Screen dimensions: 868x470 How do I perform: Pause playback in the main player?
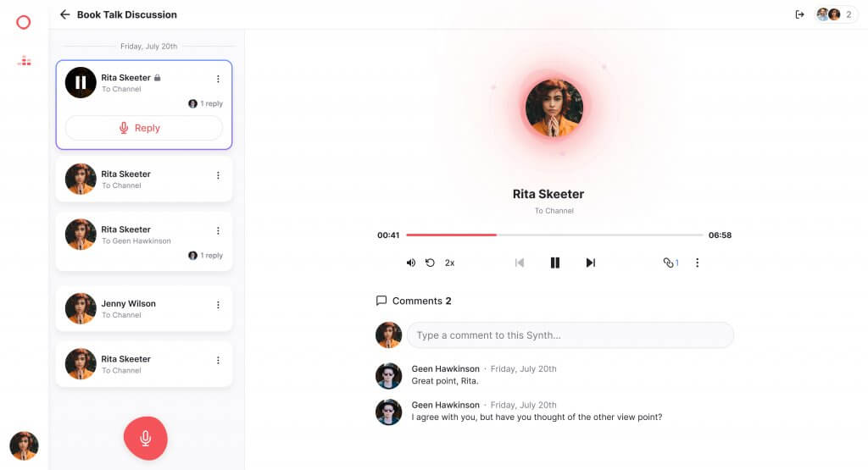pyautogui.click(x=554, y=263)
